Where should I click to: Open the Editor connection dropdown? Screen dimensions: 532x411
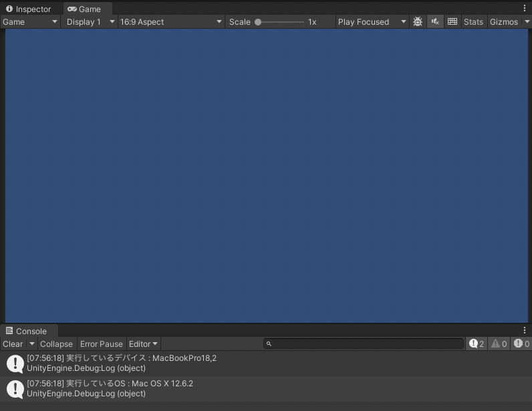coord(143,344)
